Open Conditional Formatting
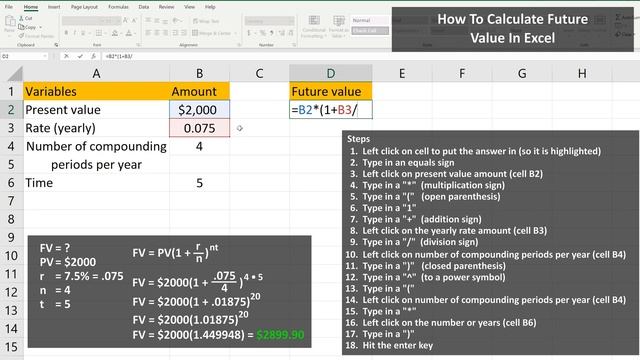The height and width of the screenshot is (360, 640). (313, 26)
